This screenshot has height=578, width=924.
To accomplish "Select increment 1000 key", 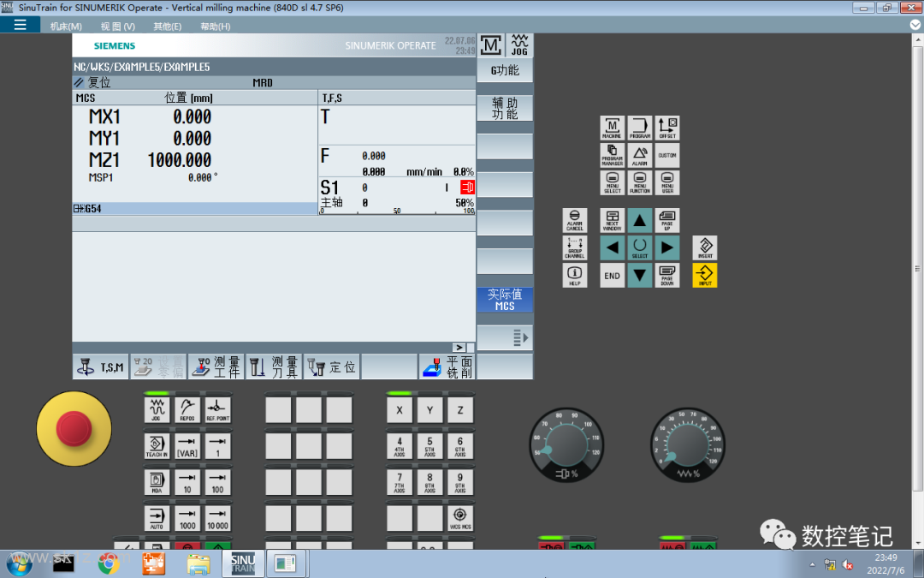I will click(x=187, y=518).
